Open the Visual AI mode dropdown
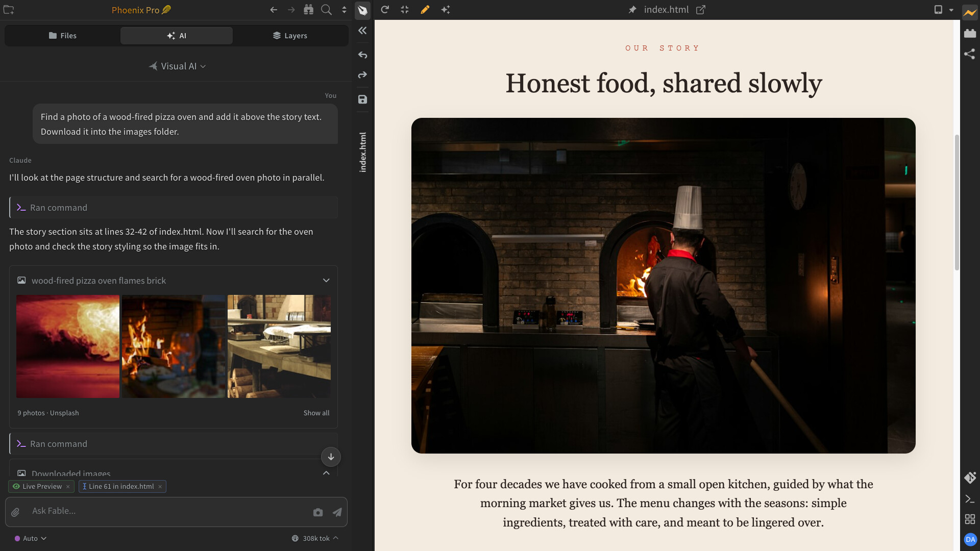Viewport: 980px width, 551px height. click(x=177, y=66)
